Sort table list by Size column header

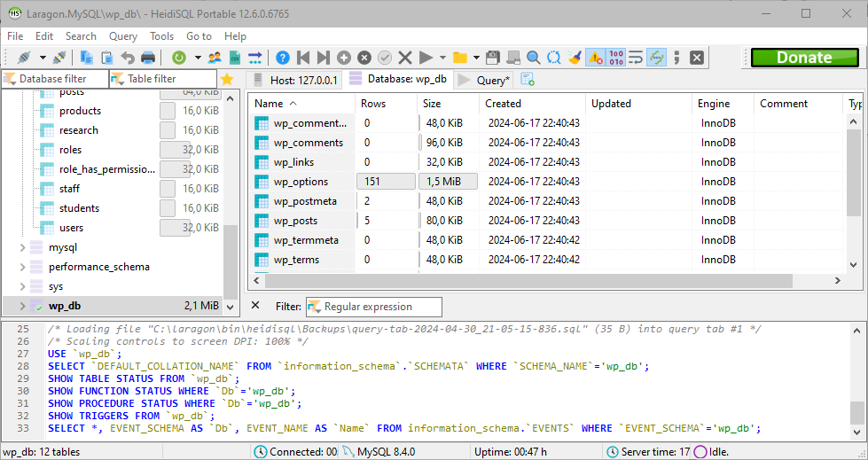click(x=448, y=104)
